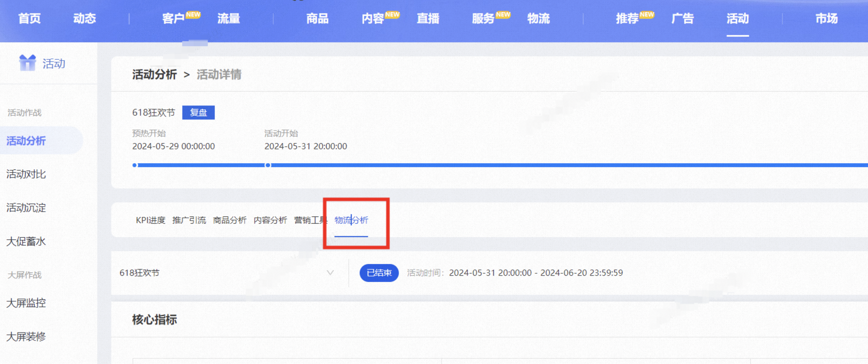
Task: Open the 广告 top menu
Action: pyautogui.click(x=683, y=19)
